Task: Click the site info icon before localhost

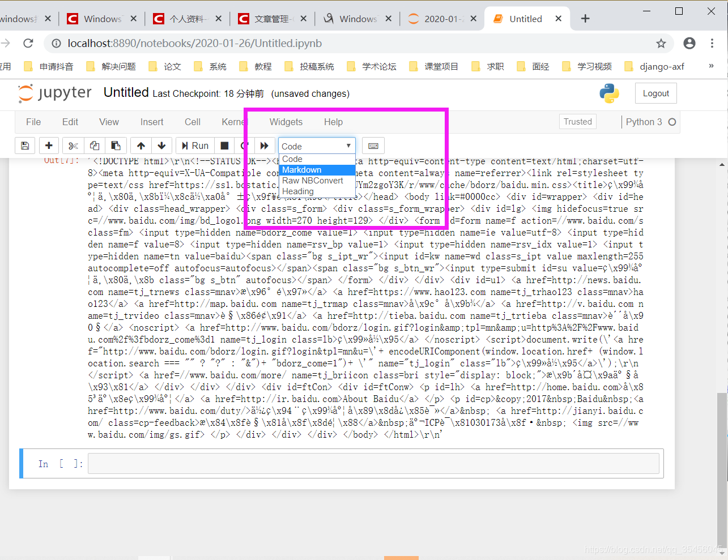Action: 56,43
